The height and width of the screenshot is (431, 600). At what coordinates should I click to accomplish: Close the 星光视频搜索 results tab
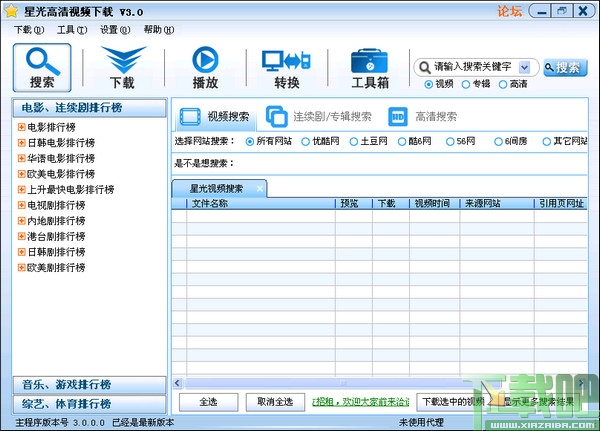click(260, 188)
